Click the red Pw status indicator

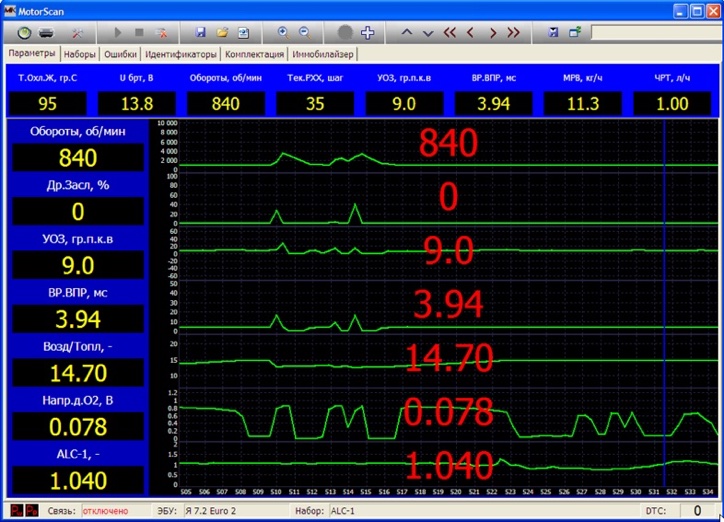coord(16,511)
